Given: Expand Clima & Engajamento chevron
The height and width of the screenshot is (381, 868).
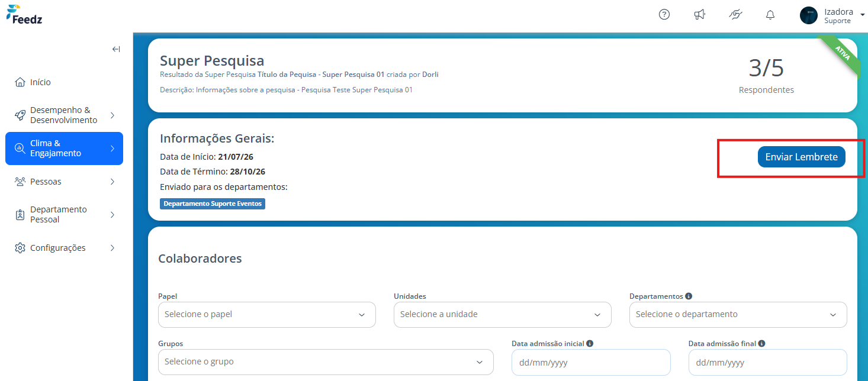Looking at the screenshot, I should [x=112, y=148].
